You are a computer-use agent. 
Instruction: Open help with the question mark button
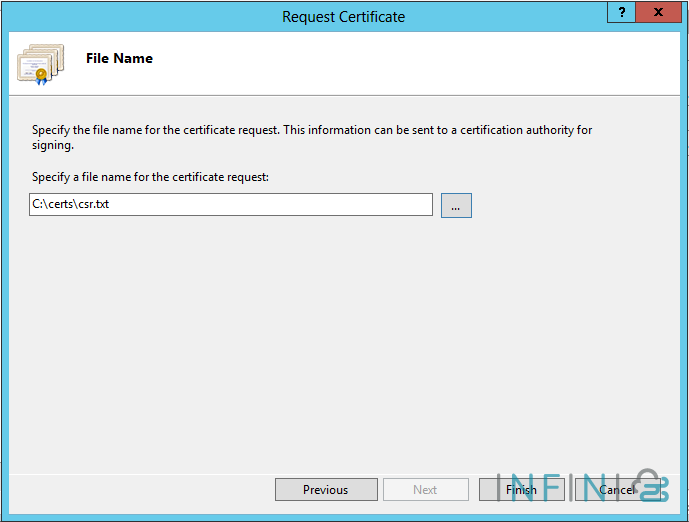pyautogui.click(x=622, y=12)
